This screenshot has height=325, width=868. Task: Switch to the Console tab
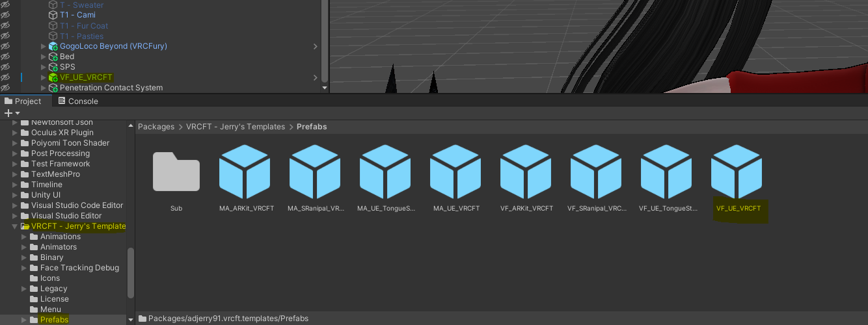(x=78, y=101)
